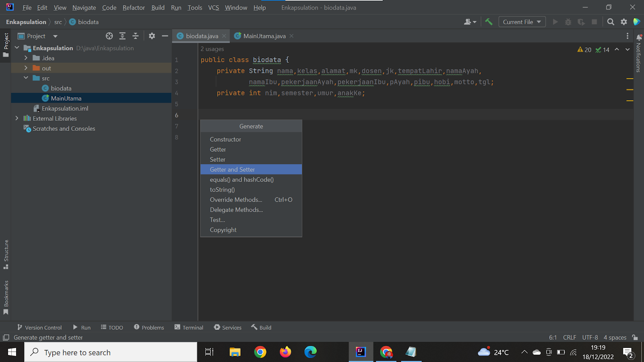The width and height of the screenshot is (644, 362).
Task: Expand the out folder
Action: tap(26, 68)
